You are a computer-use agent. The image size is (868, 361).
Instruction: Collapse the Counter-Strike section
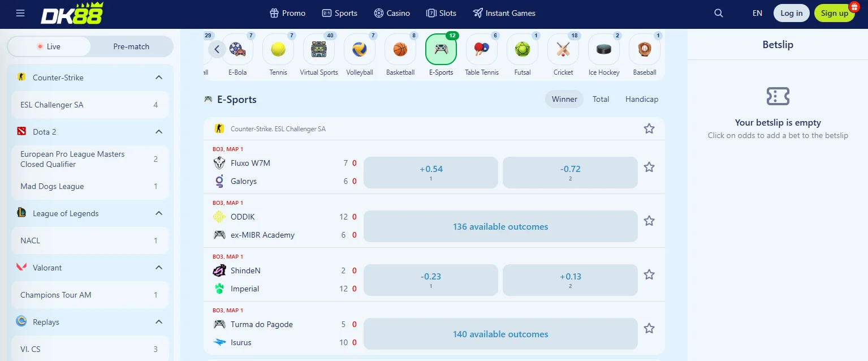(159, 78)
